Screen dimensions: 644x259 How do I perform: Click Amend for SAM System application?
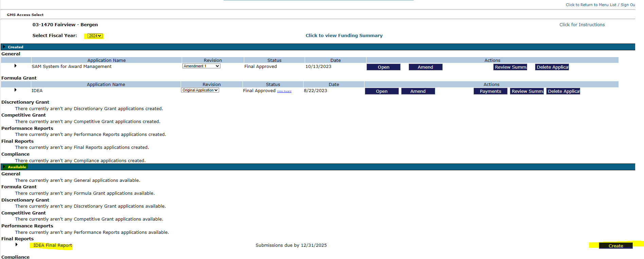[425, 67]
